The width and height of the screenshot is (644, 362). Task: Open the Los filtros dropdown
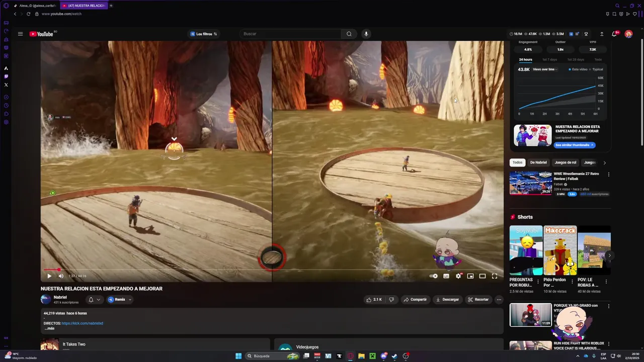pyautogui.click(x=204, y=34)
